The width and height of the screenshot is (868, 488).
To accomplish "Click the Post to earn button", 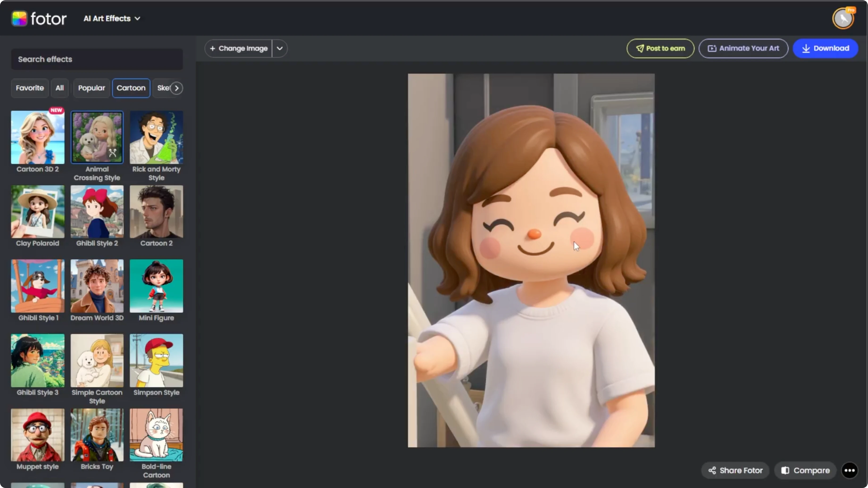I will (x=660, y=49).
